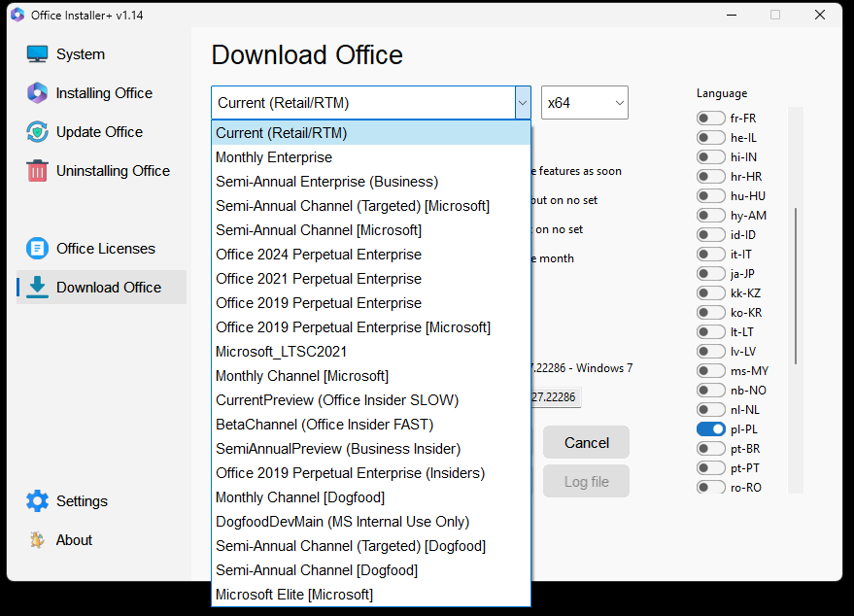Select Monthly Channel [Dogfood] option
This screenshot has height=616, width=854.
click(x=371, y=497)
